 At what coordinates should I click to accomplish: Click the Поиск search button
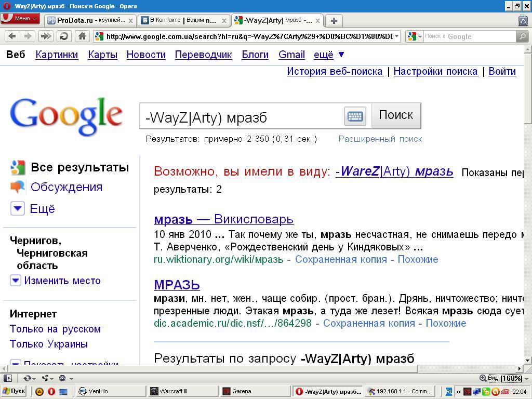396,115
